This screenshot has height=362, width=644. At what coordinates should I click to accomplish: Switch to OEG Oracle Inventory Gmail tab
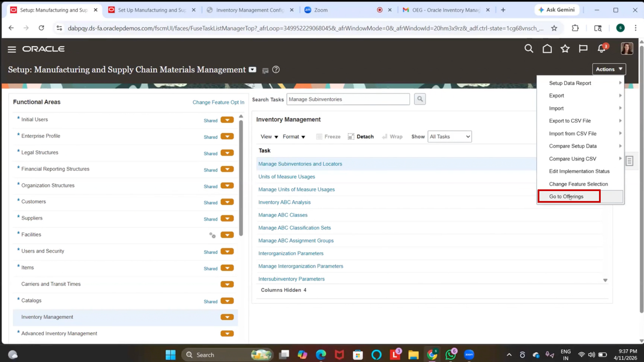[446, 10]
